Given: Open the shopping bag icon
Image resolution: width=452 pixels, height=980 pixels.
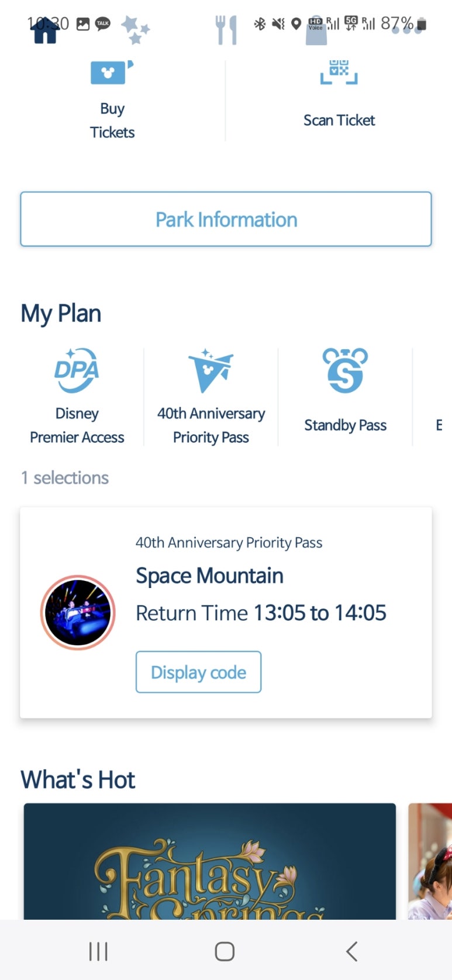Looking at the screenshot, I should click(316, 30).
